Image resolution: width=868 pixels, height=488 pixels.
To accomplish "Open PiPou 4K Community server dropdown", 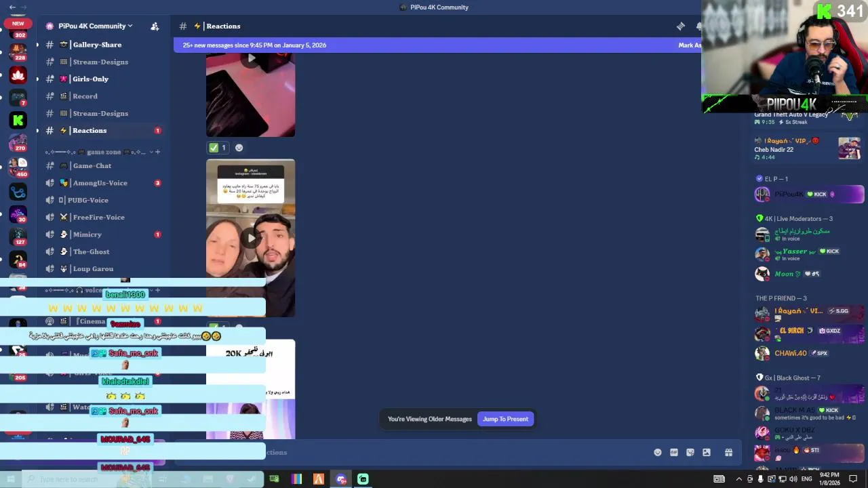I will coord(95,26).
